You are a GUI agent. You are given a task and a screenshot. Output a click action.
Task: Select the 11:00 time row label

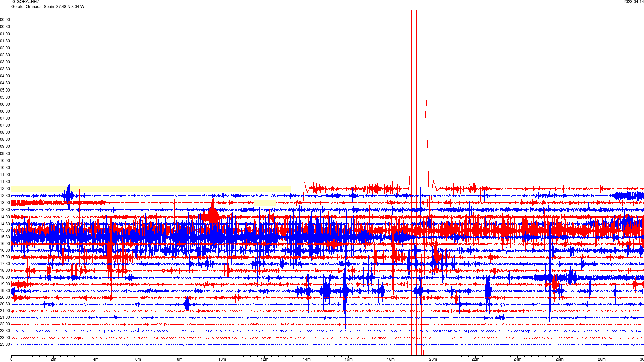(x=5, y=175)
